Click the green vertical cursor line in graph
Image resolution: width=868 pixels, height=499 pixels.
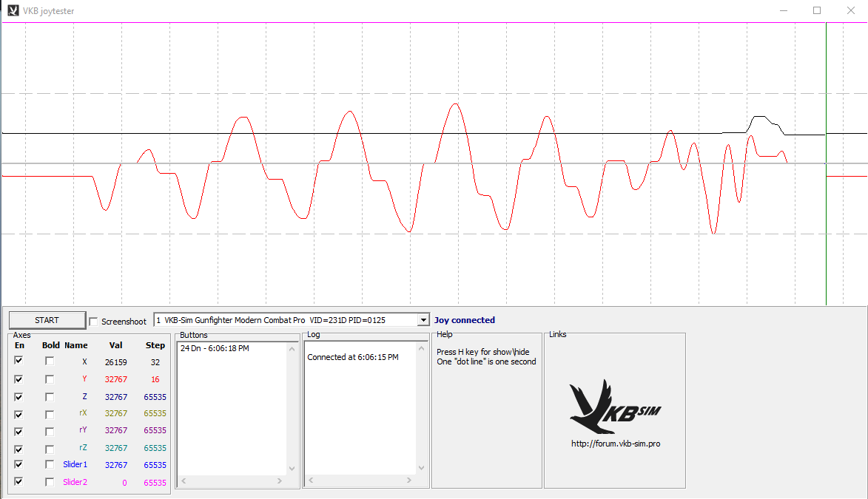pyautogui.click(x=826, y=222)
